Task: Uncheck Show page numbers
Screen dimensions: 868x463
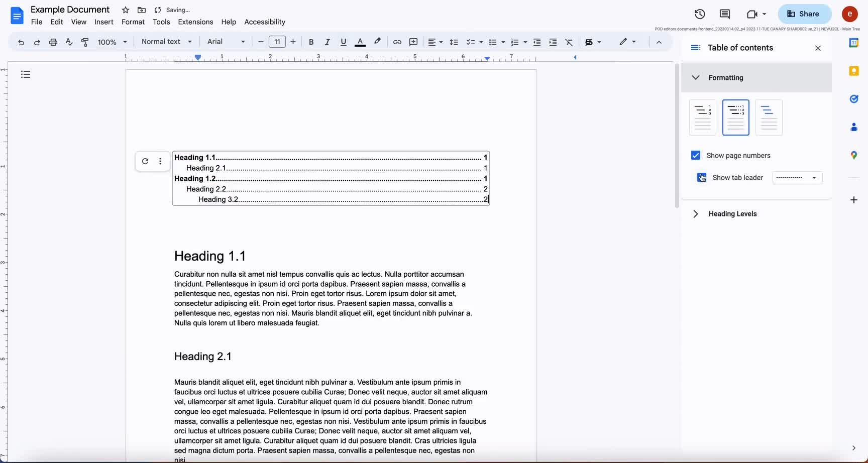Action: pos(695,155)
